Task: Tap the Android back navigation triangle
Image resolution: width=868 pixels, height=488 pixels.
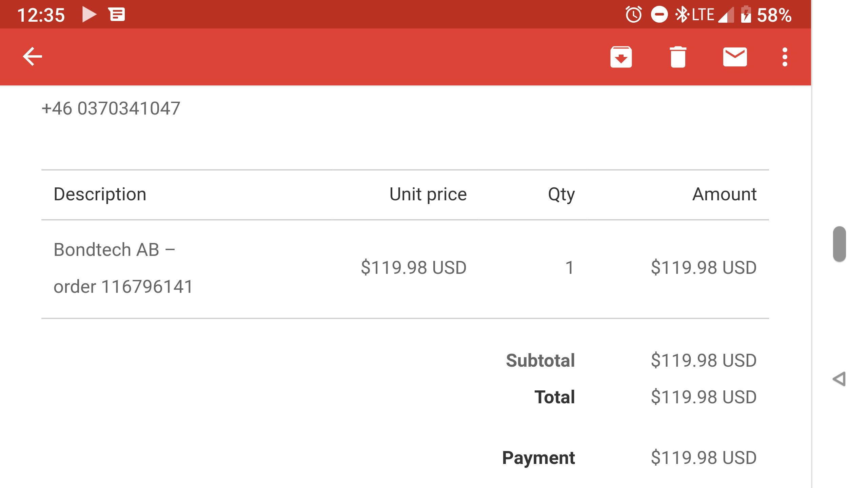Action: [x=840, y=379]
